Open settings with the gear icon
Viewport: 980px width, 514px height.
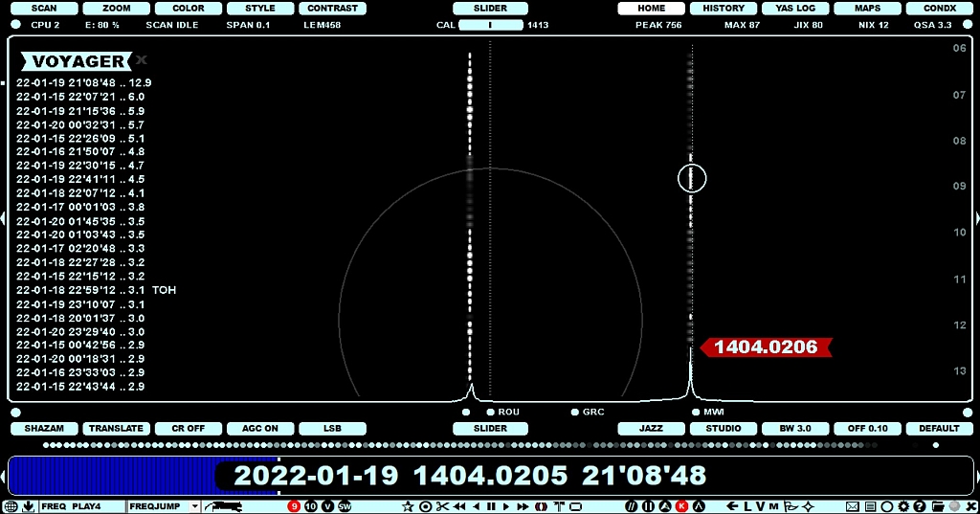tap(902, 505)
